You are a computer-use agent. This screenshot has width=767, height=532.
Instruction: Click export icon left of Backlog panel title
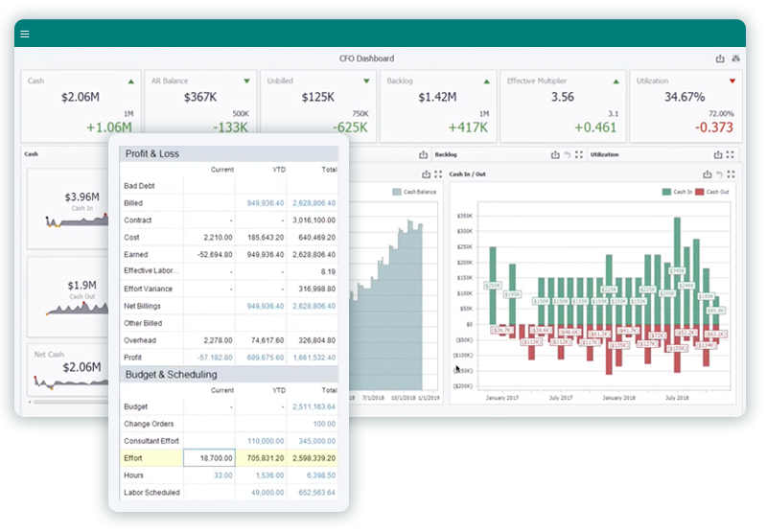(x=423, y=154)
